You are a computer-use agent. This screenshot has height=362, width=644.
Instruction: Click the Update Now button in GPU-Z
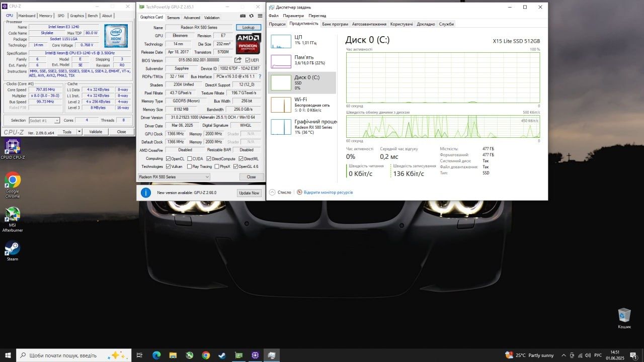pyautogui.click(x=249, y=193)
